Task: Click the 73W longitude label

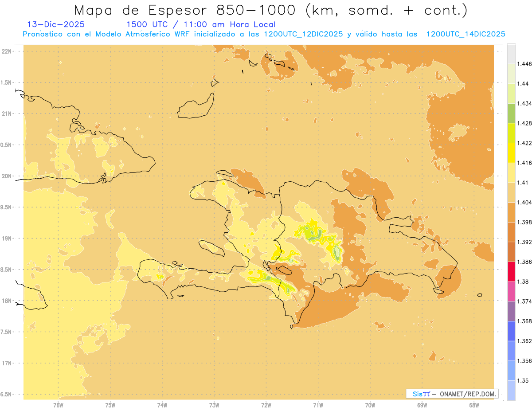Action: (x=214, y=404)
